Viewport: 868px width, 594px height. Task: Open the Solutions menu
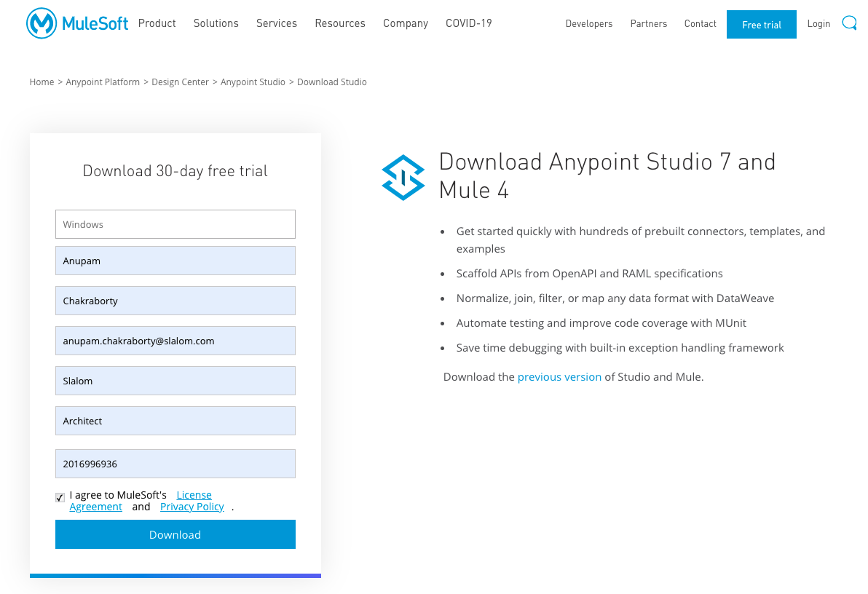click(x=216, y=23)
